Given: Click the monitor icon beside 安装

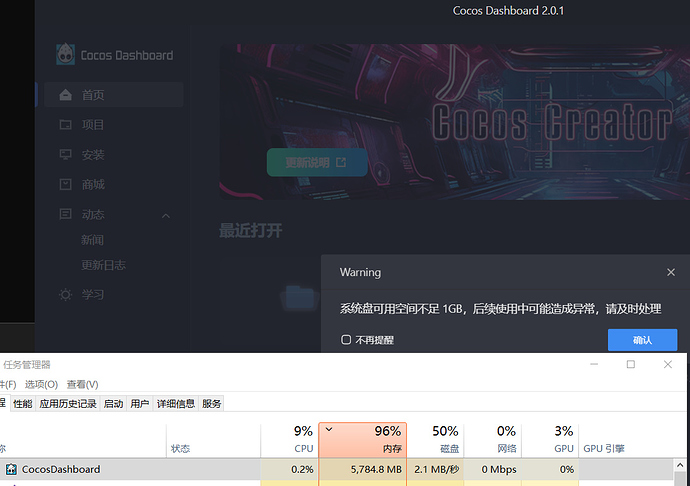Looking at the screenshot, I should [x=66, y=155].
